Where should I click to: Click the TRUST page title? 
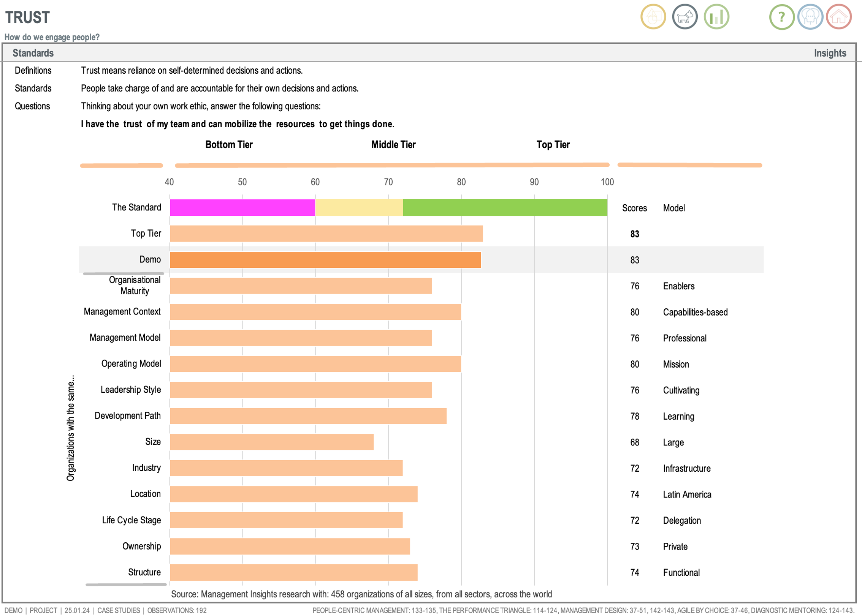pos(27,17)
